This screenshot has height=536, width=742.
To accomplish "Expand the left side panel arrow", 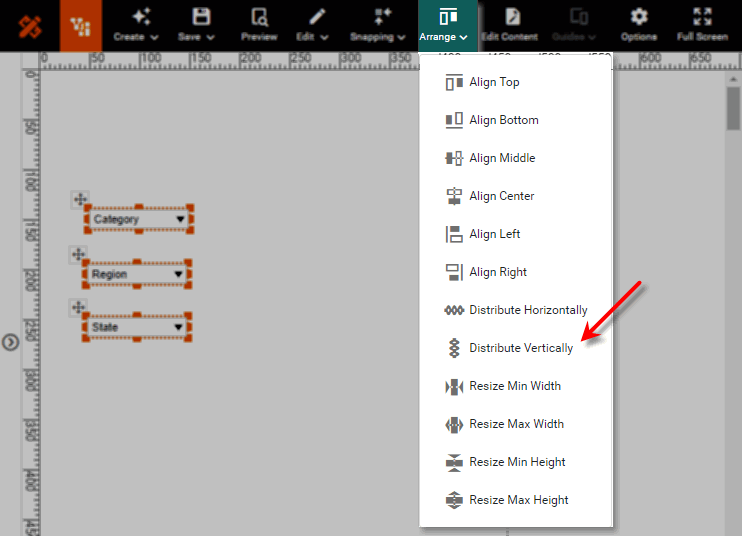I will point(10,342).
